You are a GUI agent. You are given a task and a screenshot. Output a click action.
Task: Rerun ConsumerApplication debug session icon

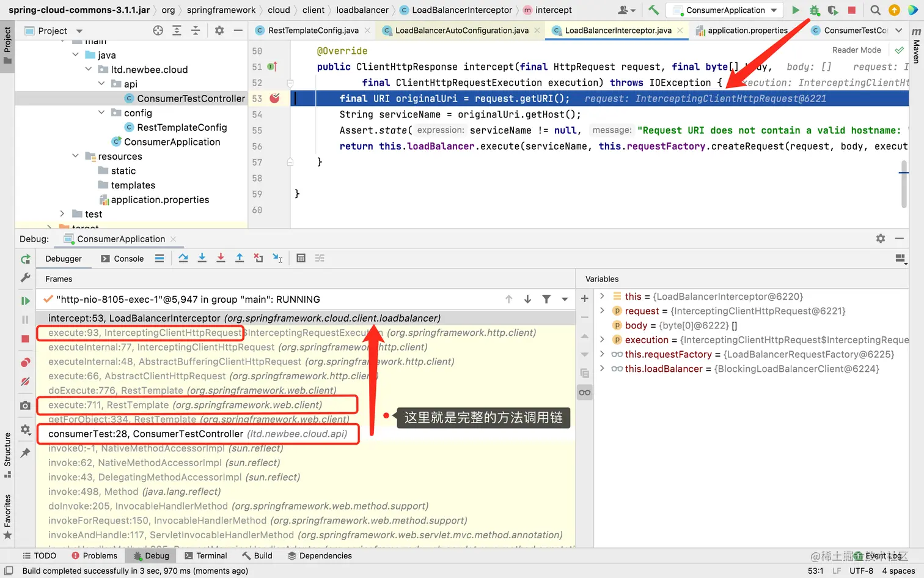click(x=25, y=259)
